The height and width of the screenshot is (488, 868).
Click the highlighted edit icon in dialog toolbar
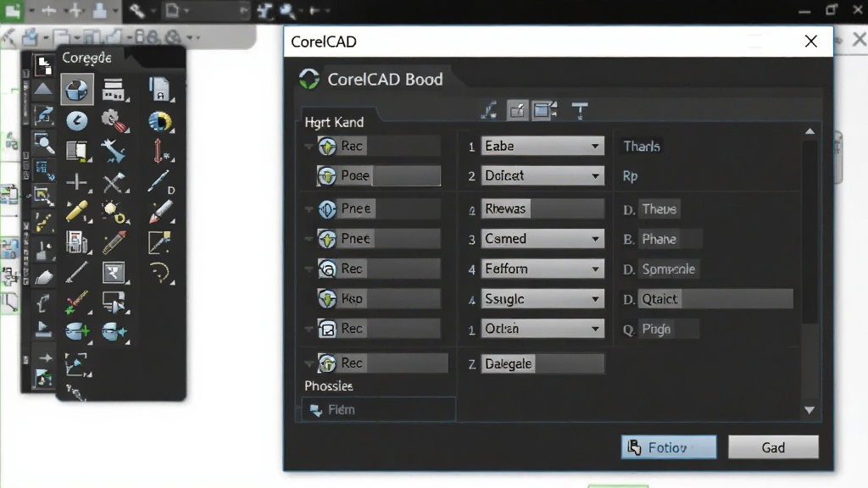point(517,111)
